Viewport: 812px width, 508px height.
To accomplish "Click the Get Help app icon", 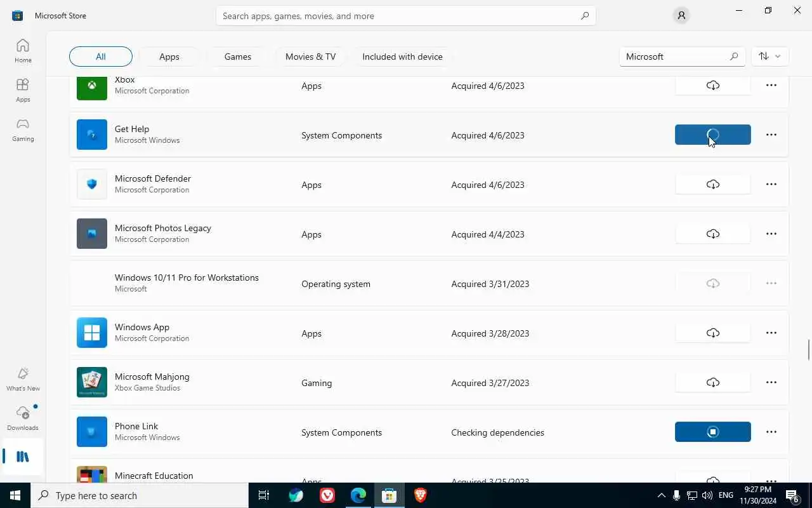I will [x=92, y=135].
